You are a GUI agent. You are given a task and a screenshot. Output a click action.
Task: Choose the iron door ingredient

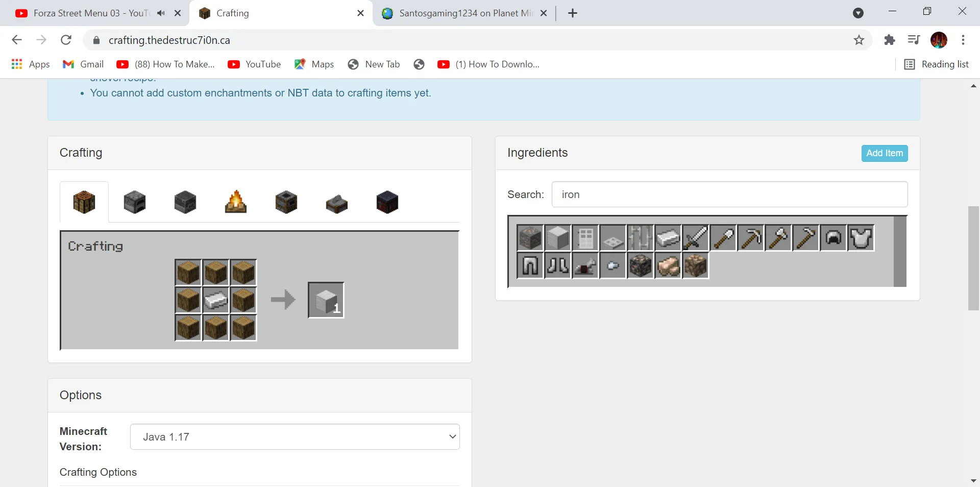(585, 238)
